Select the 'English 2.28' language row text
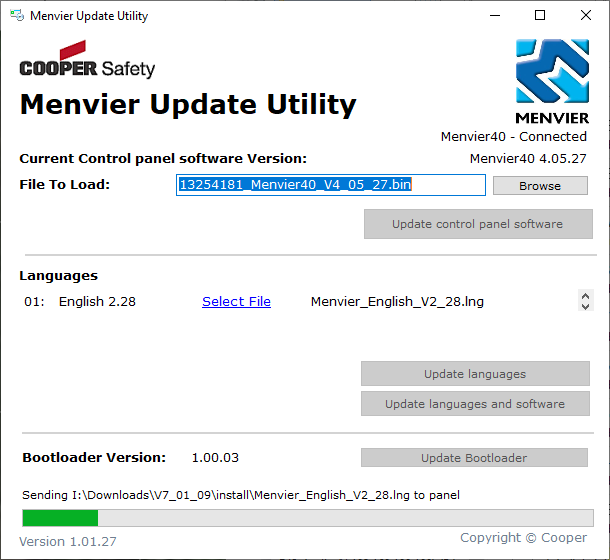Image resolution: width=610 pixels, height=560 pixels. 97,302
